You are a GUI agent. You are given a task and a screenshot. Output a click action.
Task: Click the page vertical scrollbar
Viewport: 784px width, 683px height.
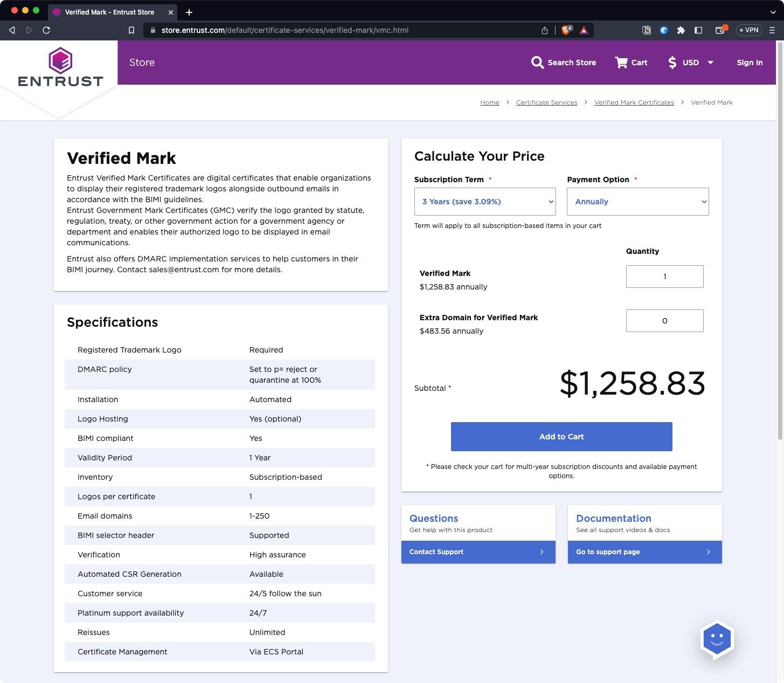tap(780, 241)
